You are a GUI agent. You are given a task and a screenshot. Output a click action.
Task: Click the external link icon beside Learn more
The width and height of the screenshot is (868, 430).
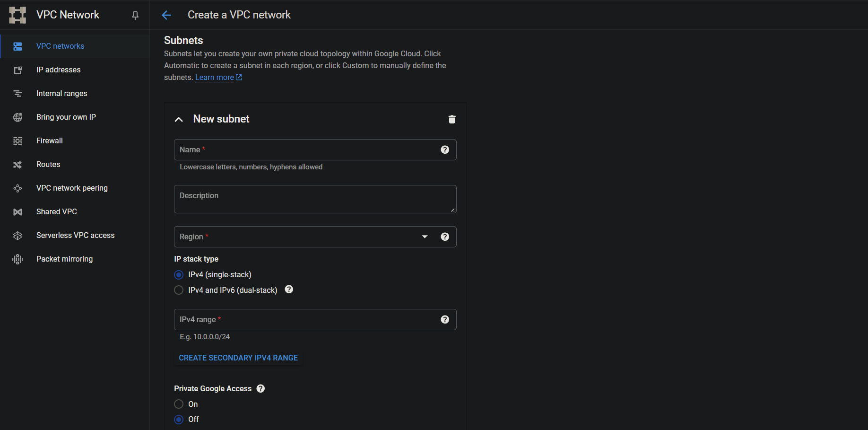point(239,77)
